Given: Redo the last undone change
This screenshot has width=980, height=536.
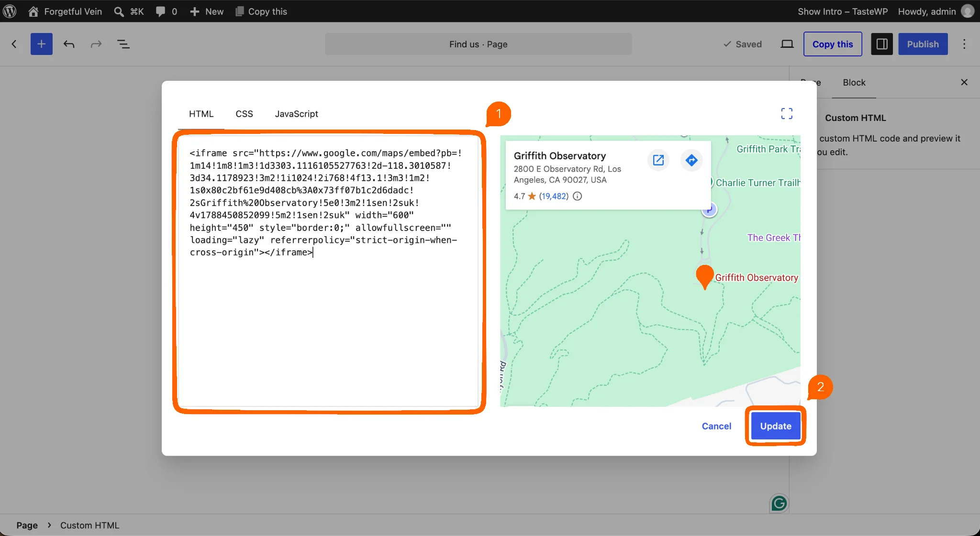Looking at the screenshot, I should (x=96, y=44).
